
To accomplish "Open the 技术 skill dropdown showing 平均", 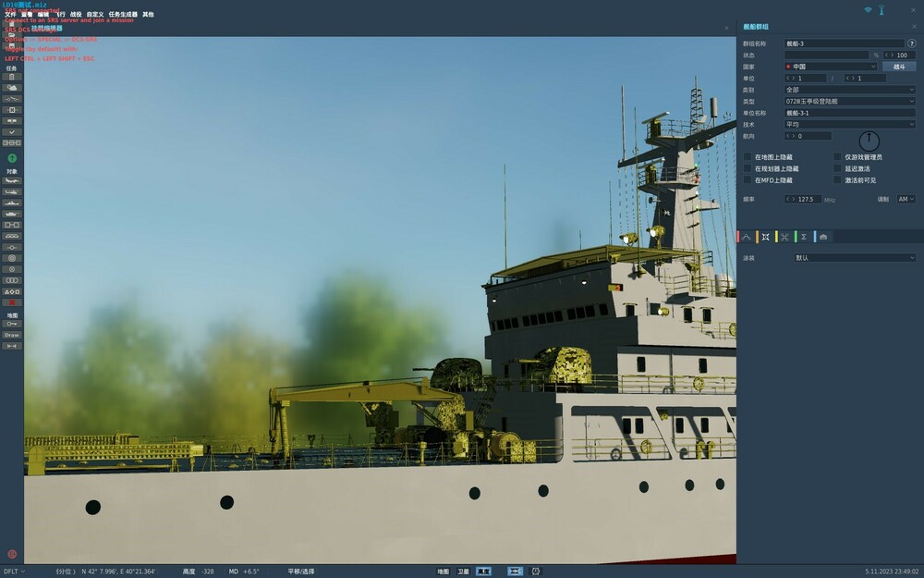I will [850, 125].
